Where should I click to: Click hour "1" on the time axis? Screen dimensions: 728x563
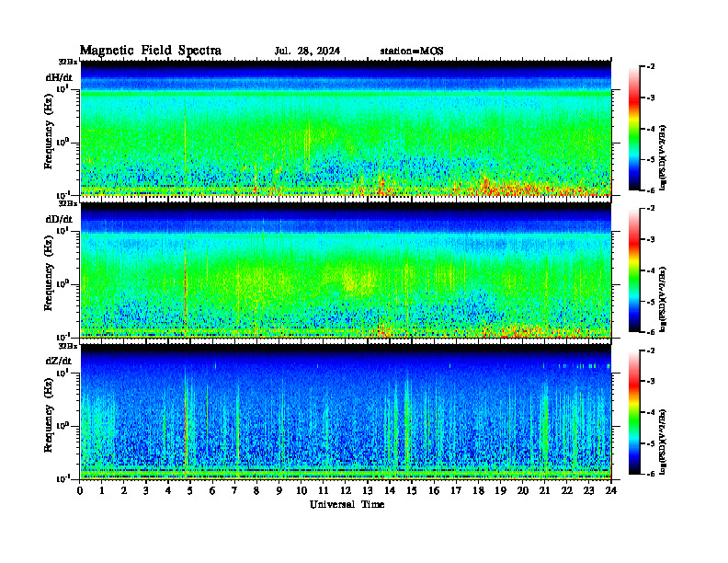coord(102,490)
